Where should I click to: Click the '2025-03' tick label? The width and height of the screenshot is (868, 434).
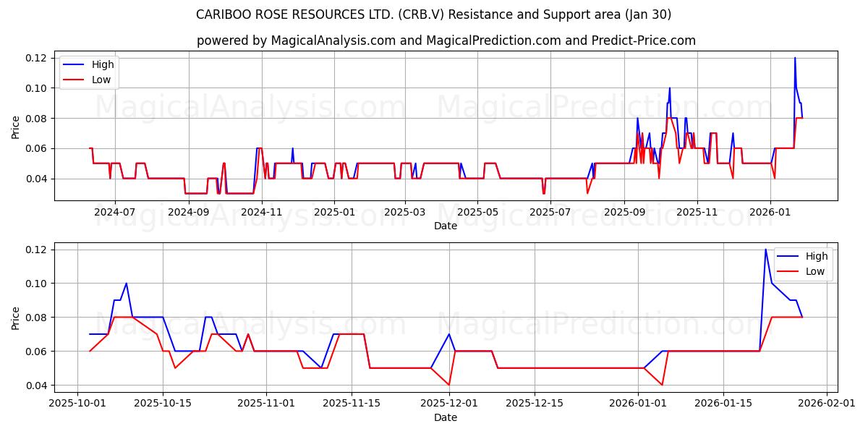coord(404,213)
